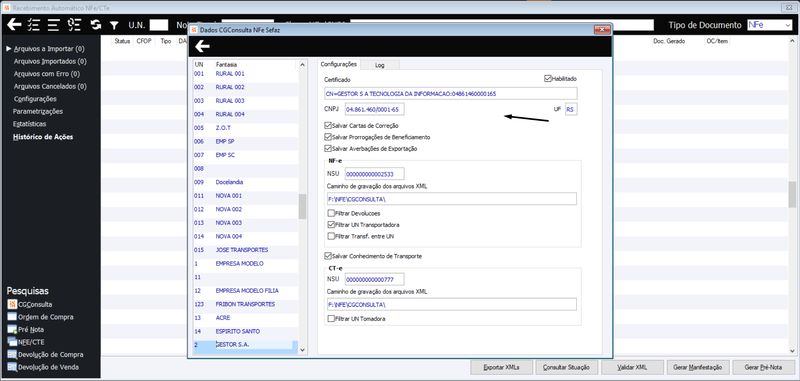Click the Certificado text field
This screenshot has width=800, height=381.
tap(451, 94)
